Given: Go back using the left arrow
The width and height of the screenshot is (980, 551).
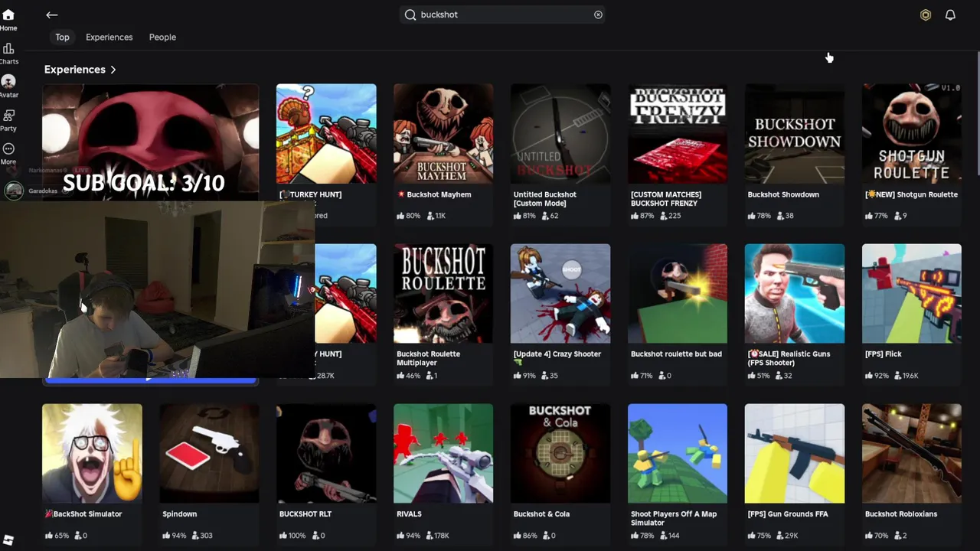Looking at the screenshot, I should pyautogui.click(x=51, y=15).
